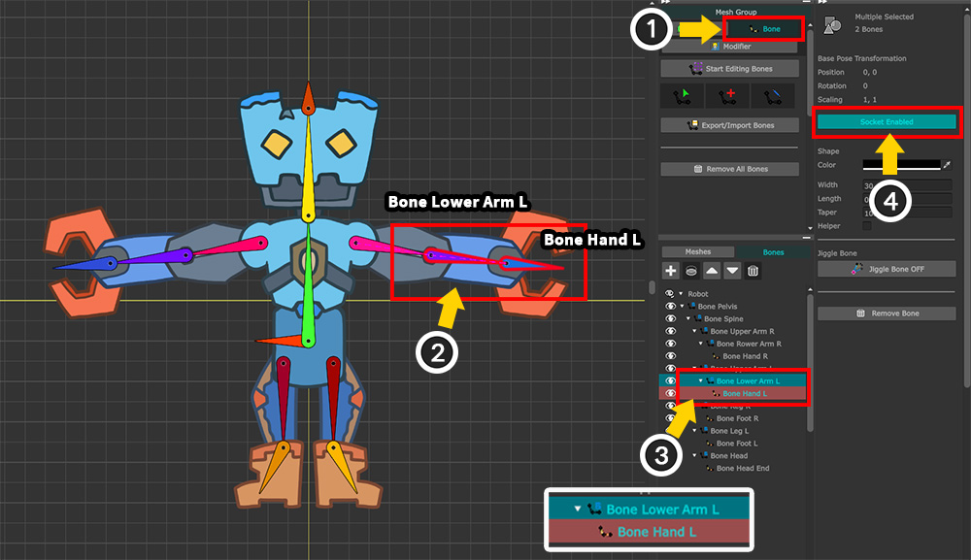
Task: Click the add bone tool icon
Action: (x=726, y=95)
